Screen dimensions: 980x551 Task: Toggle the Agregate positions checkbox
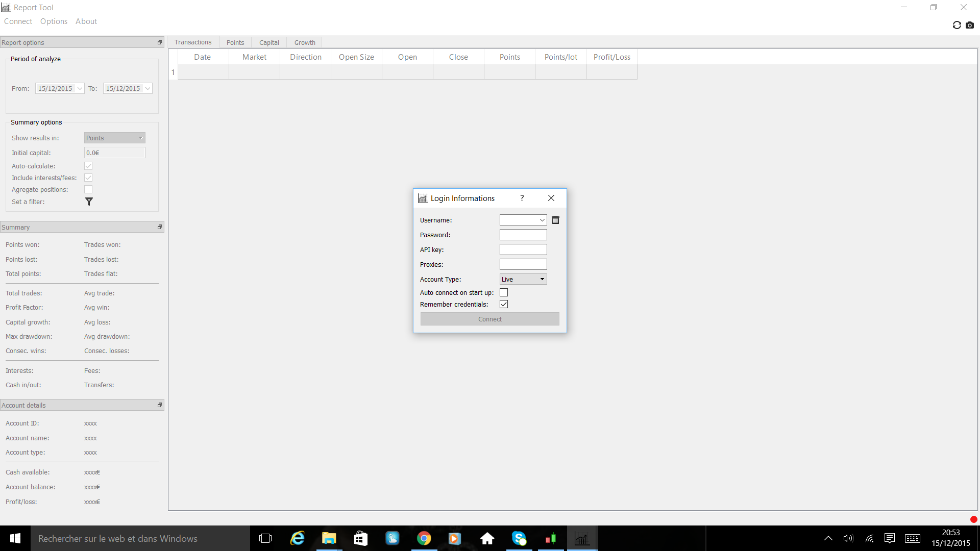88,189
